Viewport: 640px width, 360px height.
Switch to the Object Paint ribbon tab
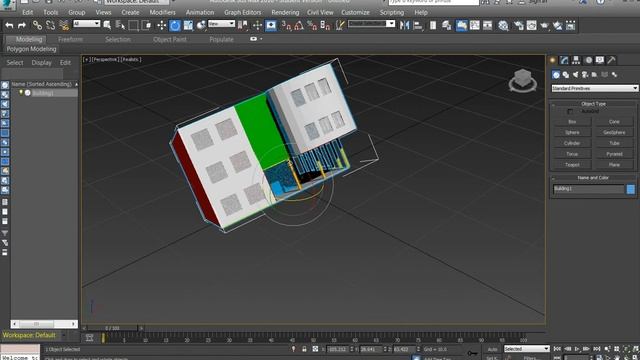(x=170, y=40)
